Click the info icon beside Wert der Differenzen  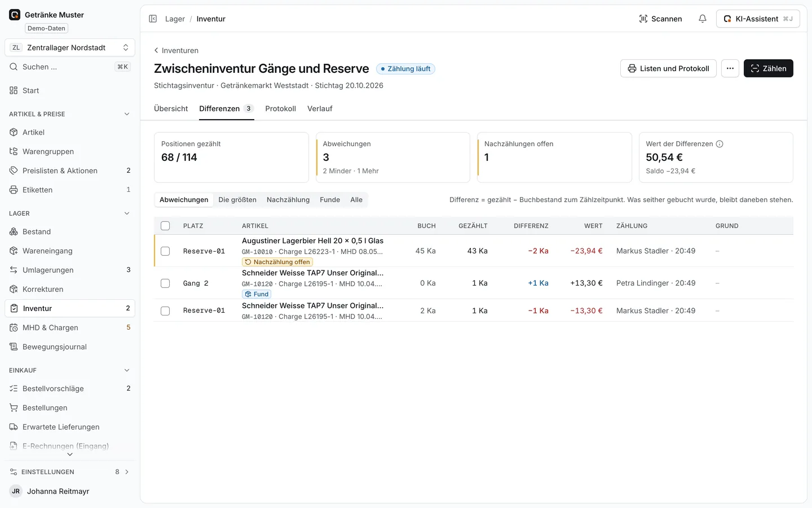720,144
